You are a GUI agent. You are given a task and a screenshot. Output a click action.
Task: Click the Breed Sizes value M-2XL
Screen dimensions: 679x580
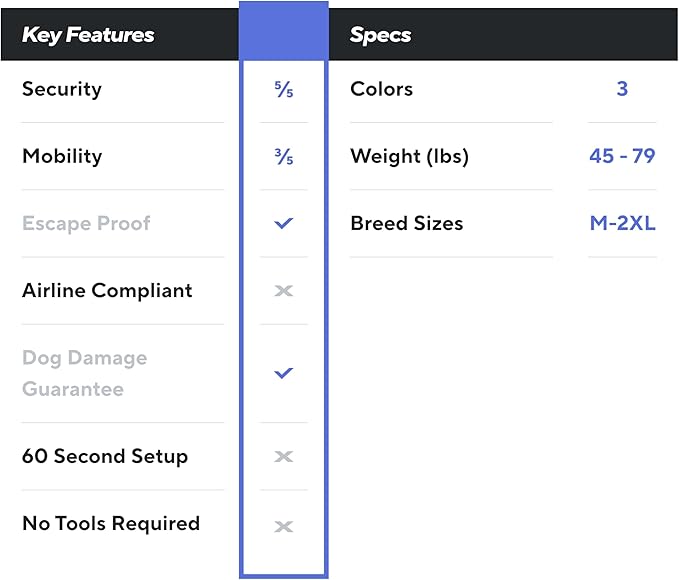coord(622,223)
